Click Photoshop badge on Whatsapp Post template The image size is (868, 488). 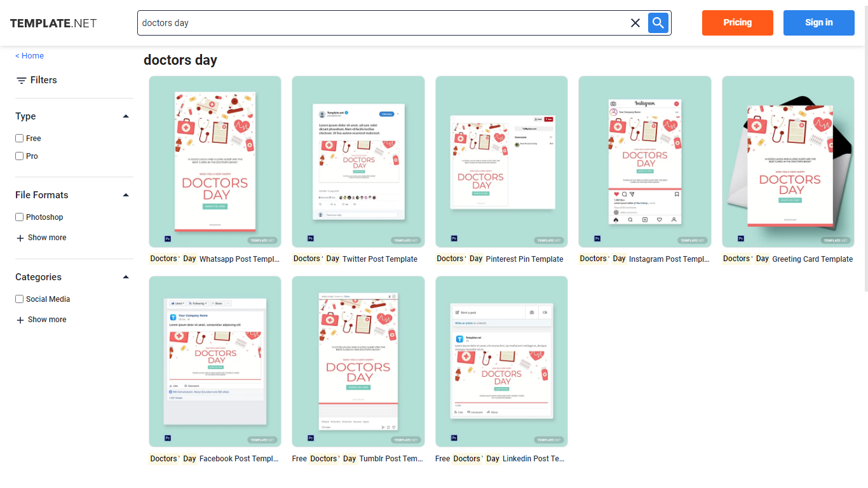tap(168, 239)
